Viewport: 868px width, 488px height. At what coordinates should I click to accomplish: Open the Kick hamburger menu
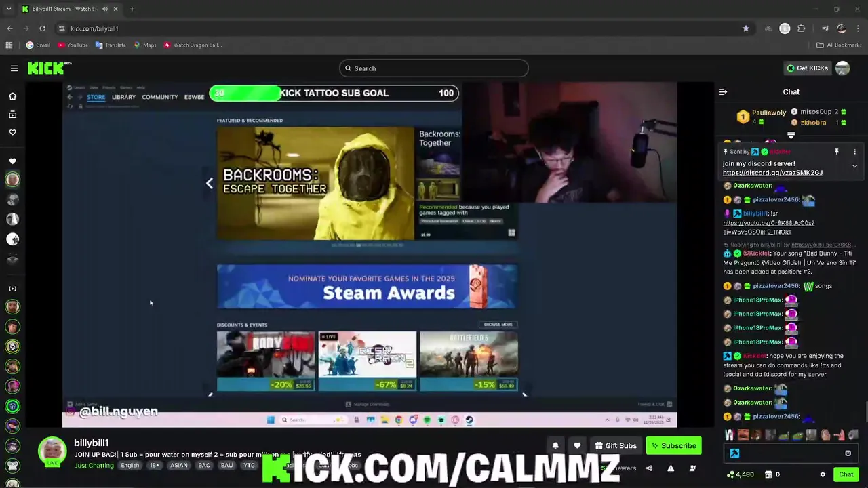coord(14,68)
